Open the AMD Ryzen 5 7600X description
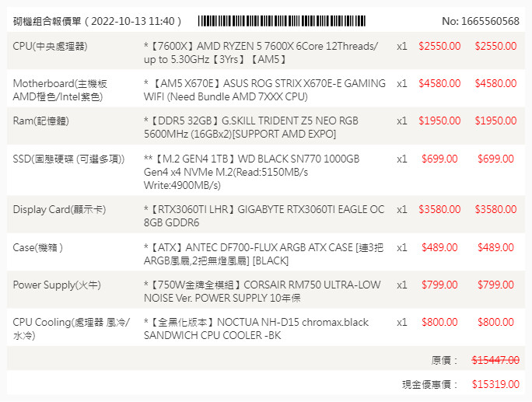The image size is (532, 402). 264,53
